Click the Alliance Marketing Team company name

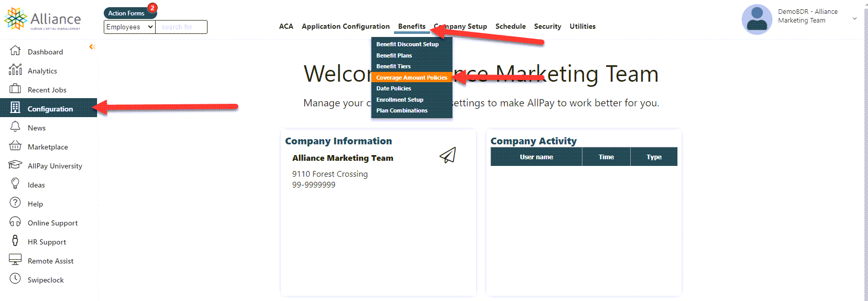[343, 158]
